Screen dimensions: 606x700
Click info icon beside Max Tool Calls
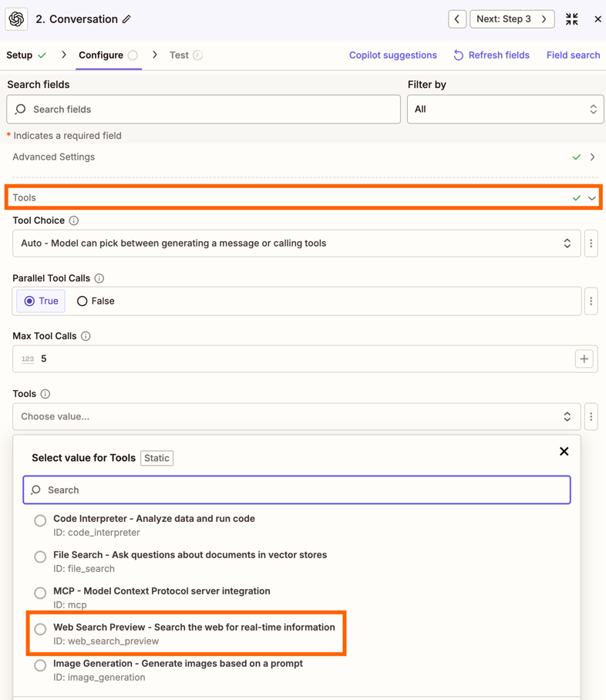(86, 336)
